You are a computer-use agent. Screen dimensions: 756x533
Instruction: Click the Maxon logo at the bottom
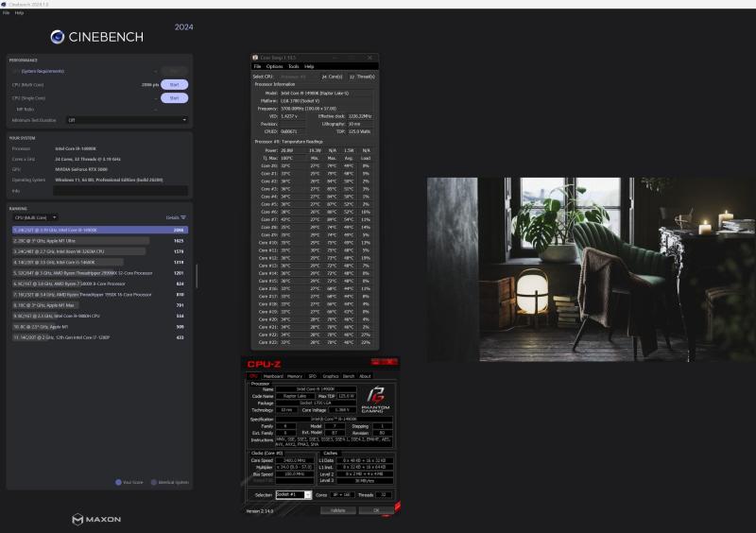coord(96,519)
